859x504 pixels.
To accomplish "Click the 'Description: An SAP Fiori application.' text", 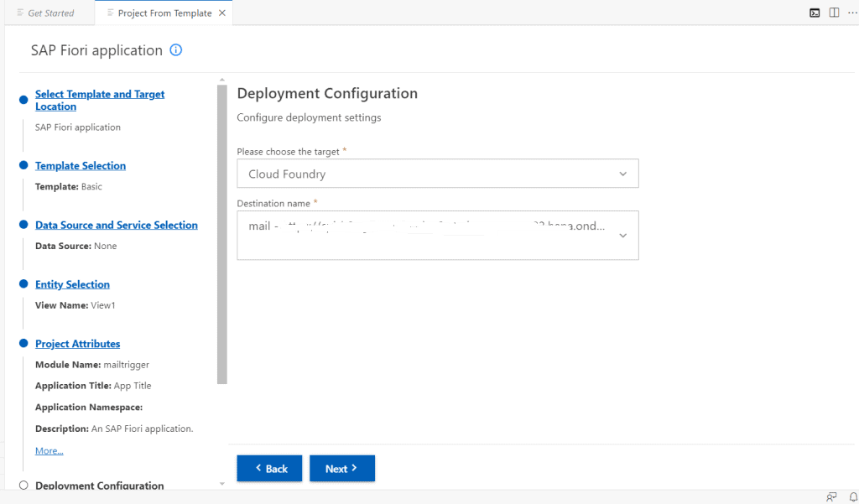I will pyautogui.click(x=114, y=429).
